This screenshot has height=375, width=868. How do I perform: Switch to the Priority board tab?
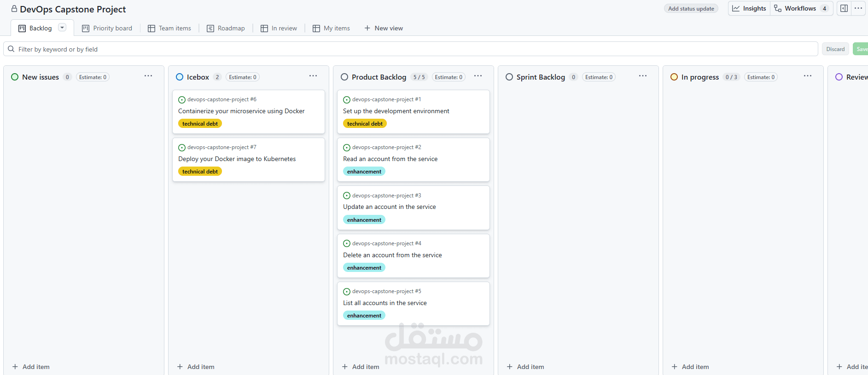coord(107,28)
